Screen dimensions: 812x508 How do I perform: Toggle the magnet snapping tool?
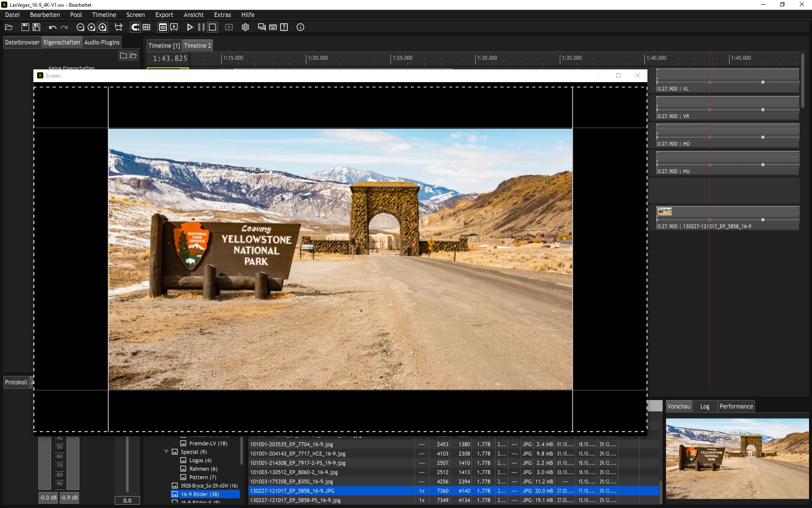coord(135,27)
